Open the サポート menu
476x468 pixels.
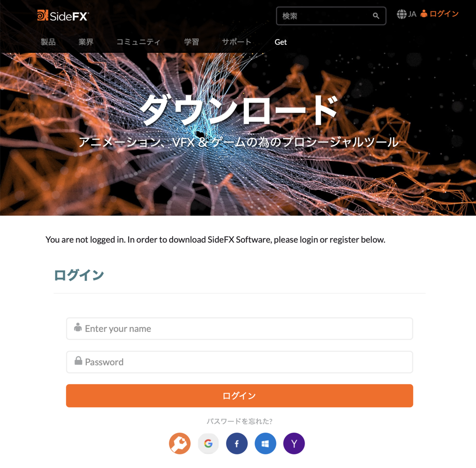(236, 42)
